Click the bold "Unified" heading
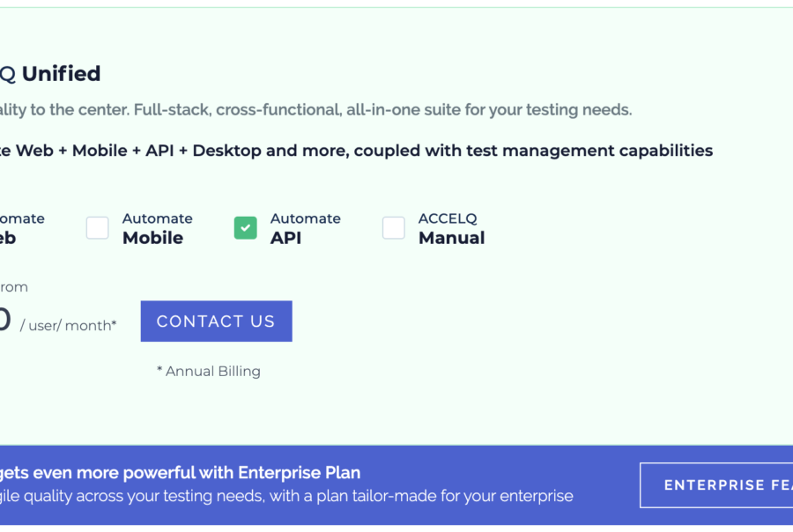The height and width of the screenshot is (532, 793). tap(61, 74)
